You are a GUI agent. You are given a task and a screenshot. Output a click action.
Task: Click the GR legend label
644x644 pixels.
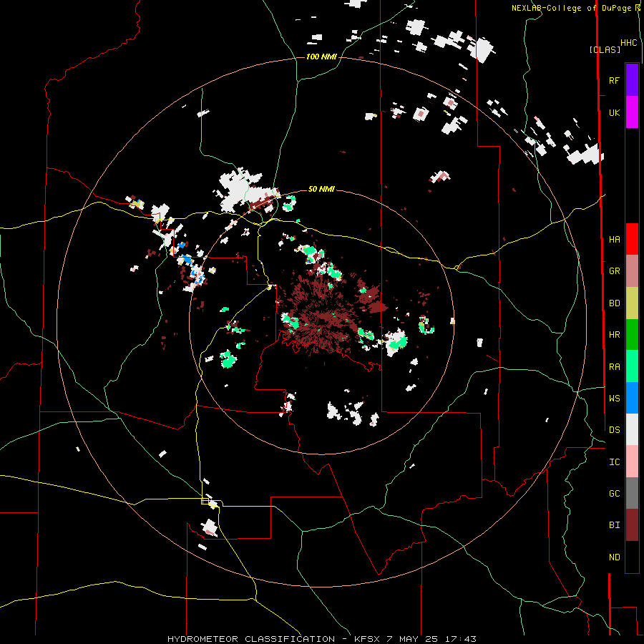614,271
